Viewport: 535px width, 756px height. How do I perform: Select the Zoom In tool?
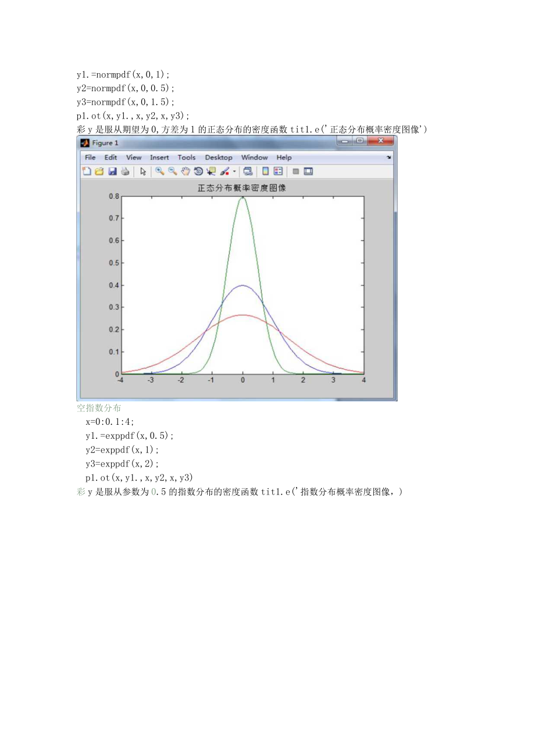[x=159, y=171]
